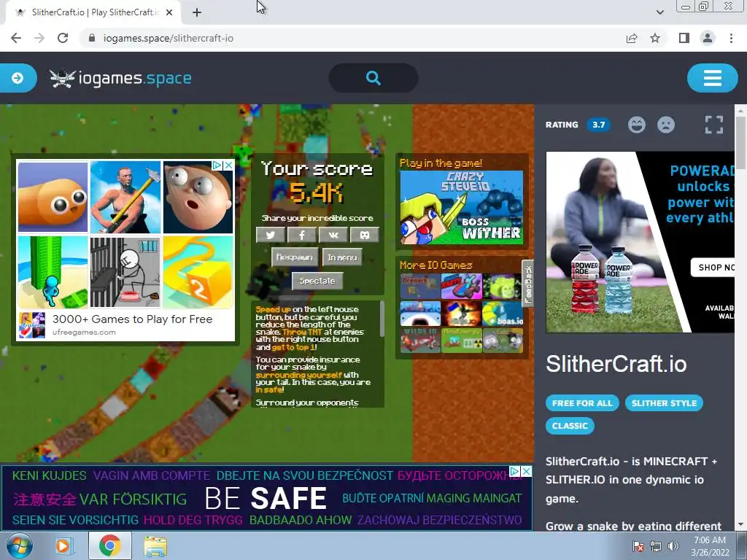The height and width of the screenshot is (560, 747).
Task: Click the stickman prison game thumbnail
Action: click(x=125, y=272)
